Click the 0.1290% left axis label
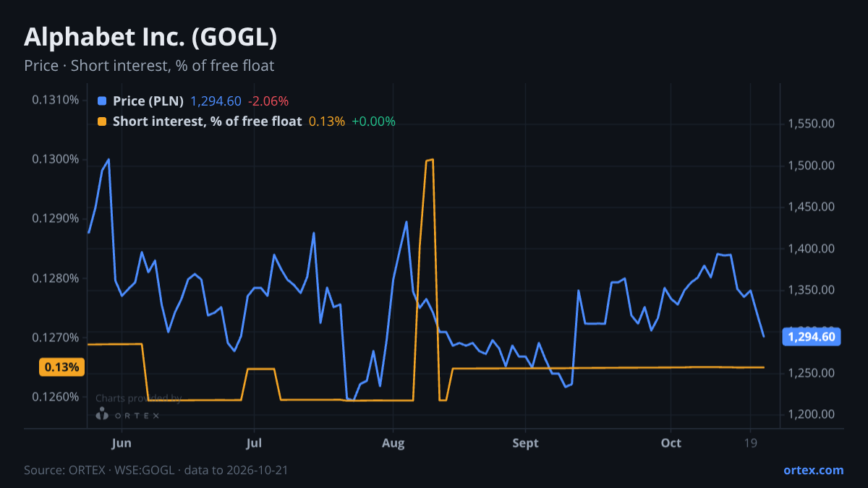This screenshot has height=488, width=868. [56, 218]
